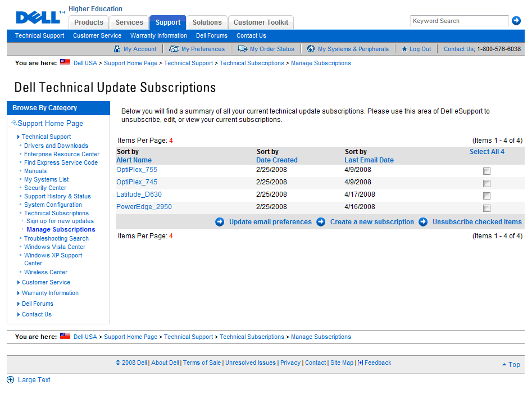The height and width of the screenshot is (394, 532).
Task: Open the Customer Toolkit tab
Action: [x=261, y=22]
